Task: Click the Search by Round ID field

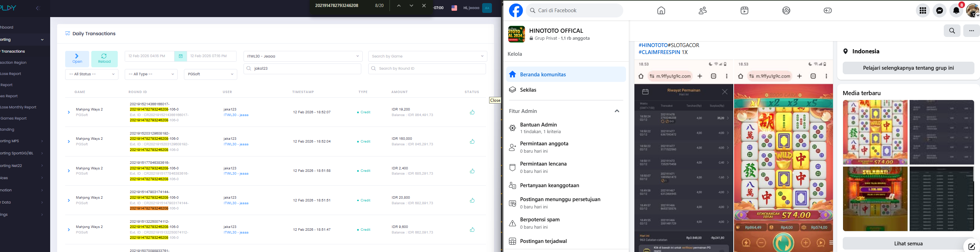Action: point(427,69)
